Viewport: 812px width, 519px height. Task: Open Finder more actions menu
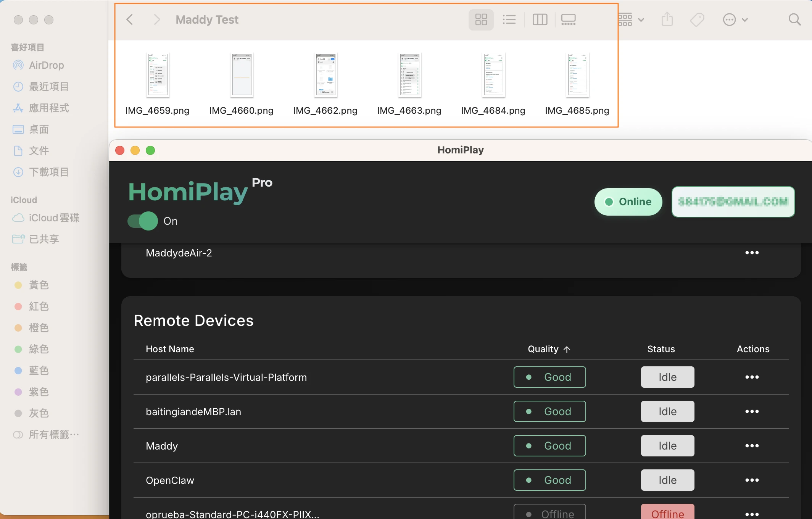735,19
